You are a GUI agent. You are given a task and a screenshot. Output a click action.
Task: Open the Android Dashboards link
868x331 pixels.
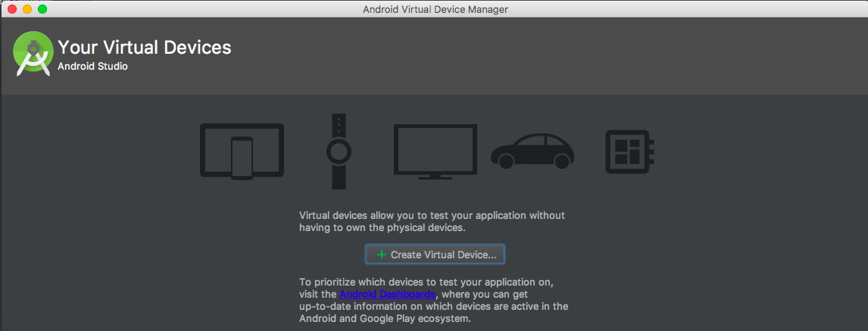click(x=387, y=294)
